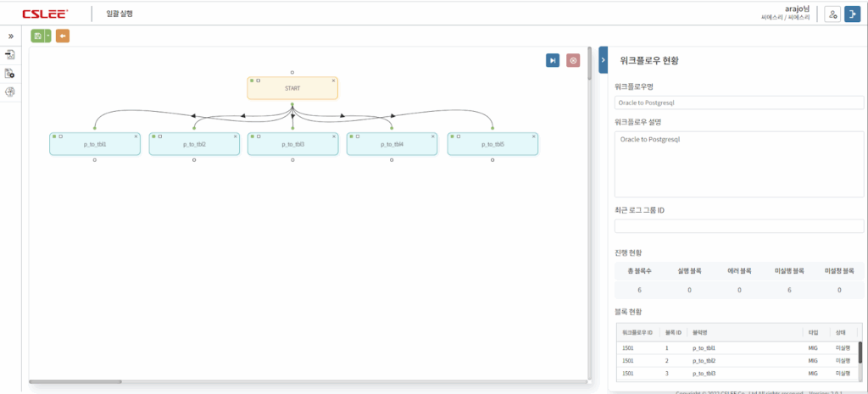The width and height of the screenshot is (868, 394).
Task: Toggle the small checkbox on p_to_tbl3 block
Action: point(259,136)
